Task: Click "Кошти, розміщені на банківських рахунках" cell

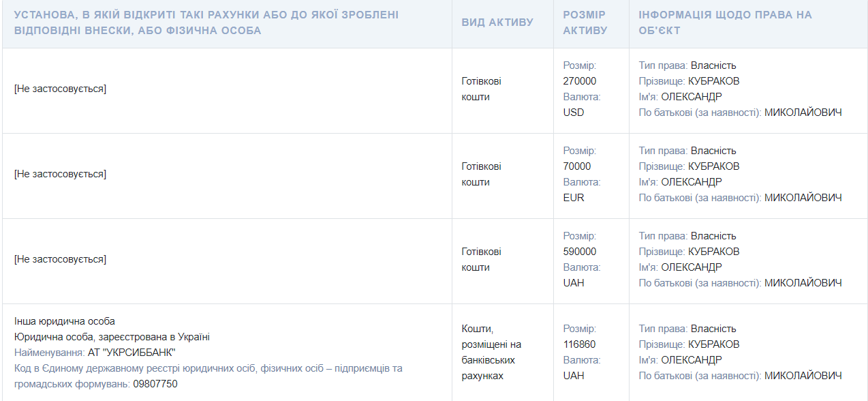Action: pos(491,352)
